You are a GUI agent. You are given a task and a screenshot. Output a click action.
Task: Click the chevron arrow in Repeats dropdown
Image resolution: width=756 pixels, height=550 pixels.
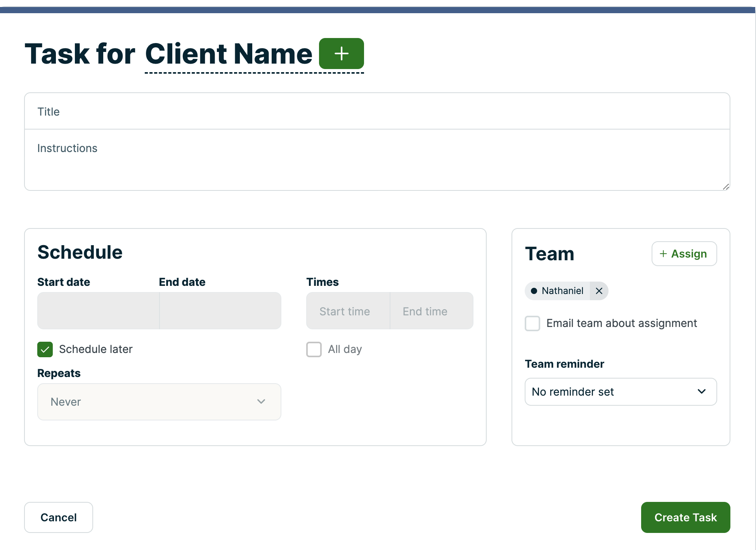[261, 401]
